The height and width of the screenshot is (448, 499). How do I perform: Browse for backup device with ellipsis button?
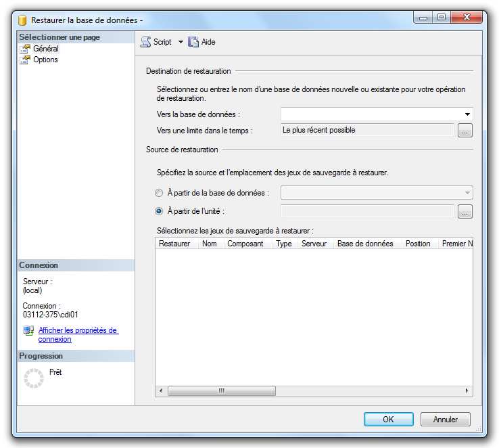(465, 212)
